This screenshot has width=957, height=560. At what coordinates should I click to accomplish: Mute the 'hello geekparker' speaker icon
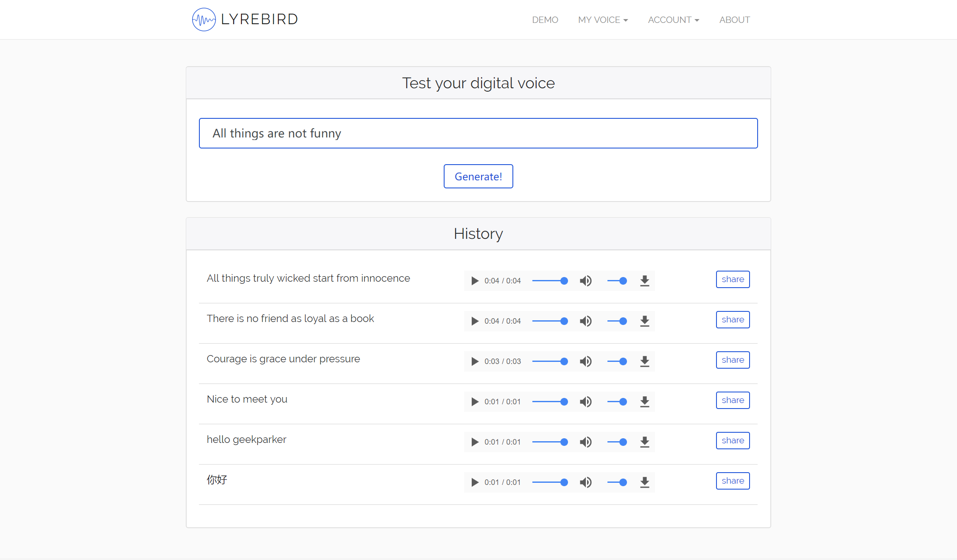coord(586,442)
